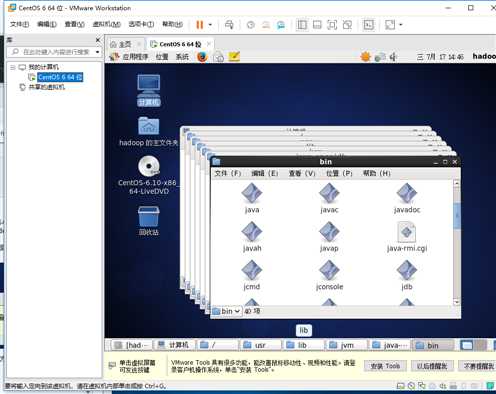Select CentOS 6 64 位 in library tree
This screenshot has width=496, height=394.
coord(60,77)
